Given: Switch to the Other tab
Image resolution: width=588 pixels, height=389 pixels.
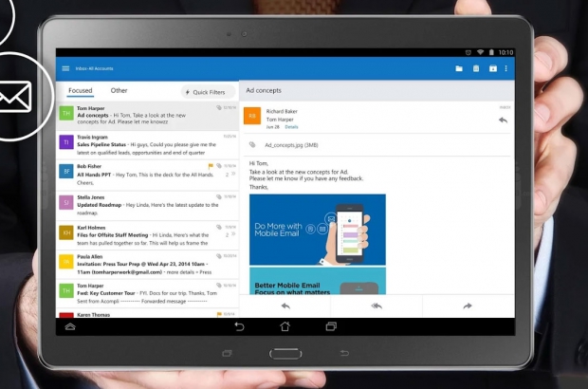Looking at the screenshot, I should click(x=119, y=91).
